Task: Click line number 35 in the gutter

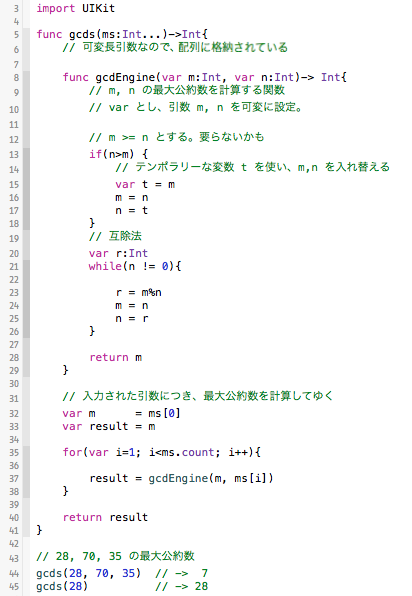Action: click(14, 453)
